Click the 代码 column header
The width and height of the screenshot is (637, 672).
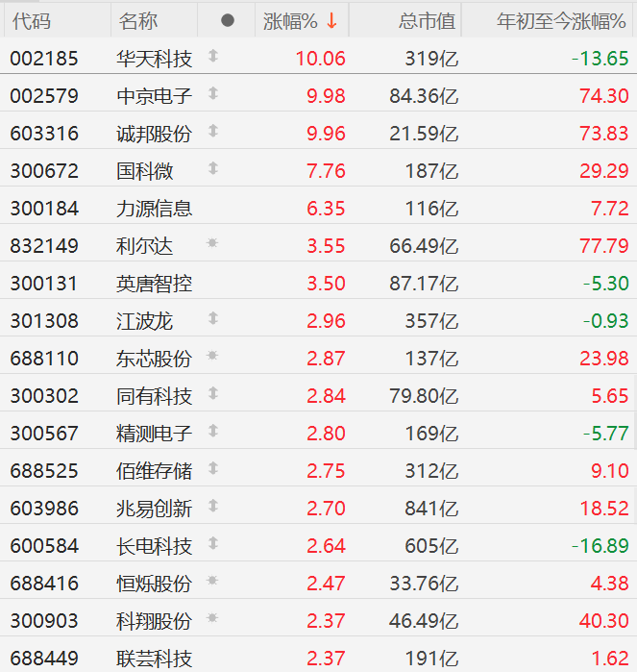point(32,21)
